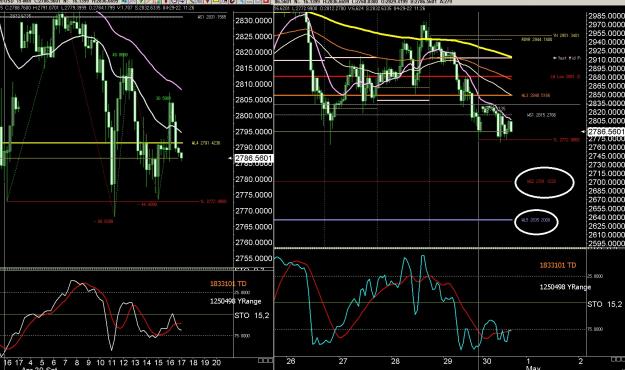The height and width of the screenshot is (370, 625).
Task: Click date 28 on right time axis
Action: (x=395, y=361)
